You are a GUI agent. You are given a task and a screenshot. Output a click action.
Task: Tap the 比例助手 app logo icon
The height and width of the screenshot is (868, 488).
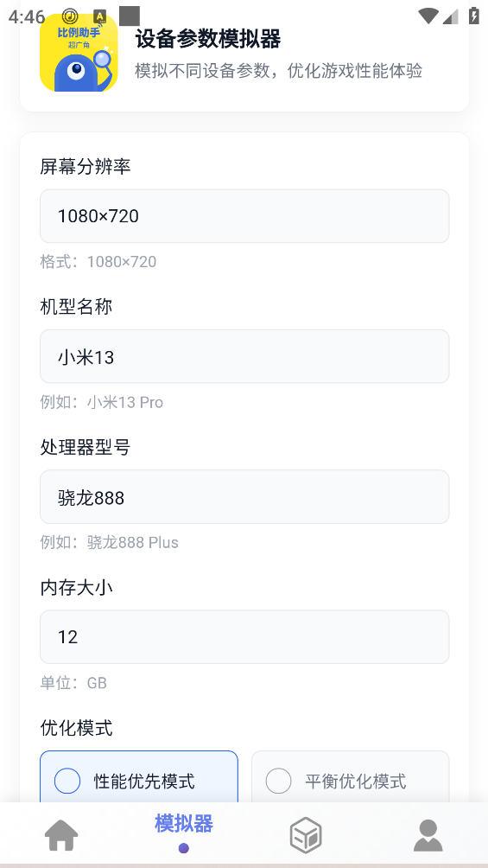tap(79, 53)
